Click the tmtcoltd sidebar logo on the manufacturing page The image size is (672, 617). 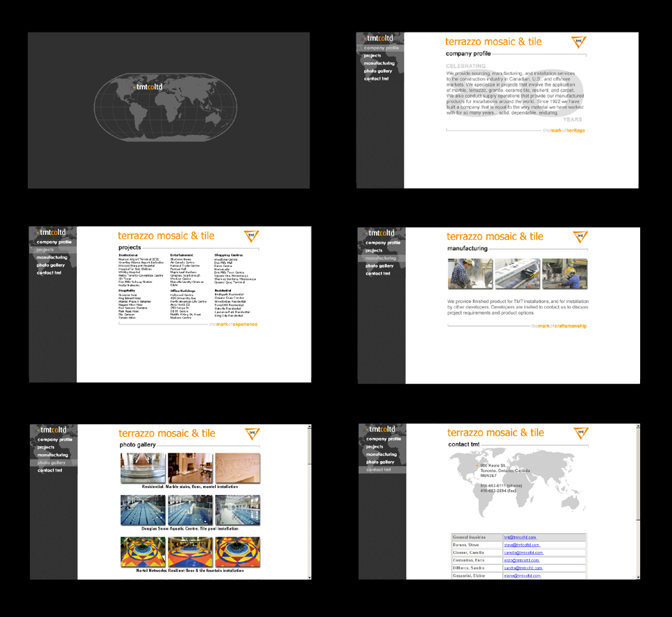coord(381,233)
